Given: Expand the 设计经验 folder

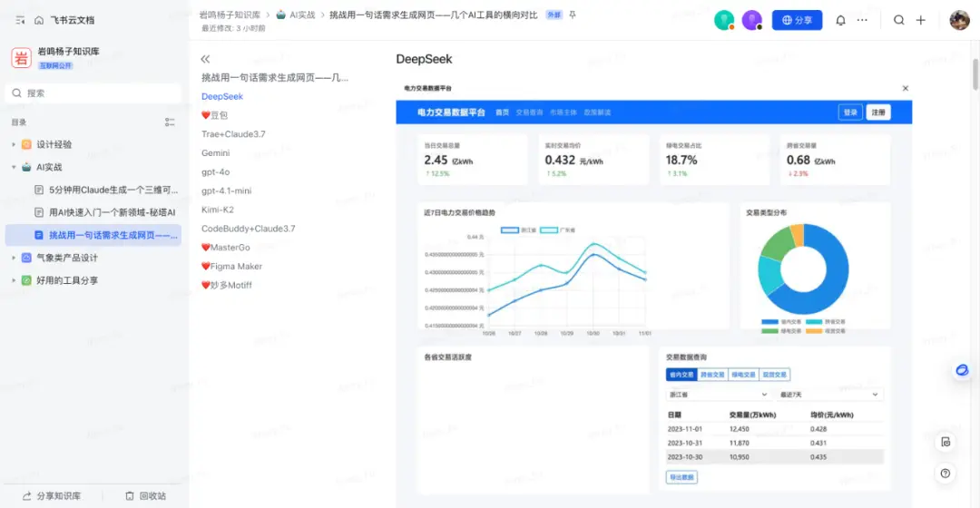Looking at the screenshot, I should pyautogui.click(x=14, y=144).
